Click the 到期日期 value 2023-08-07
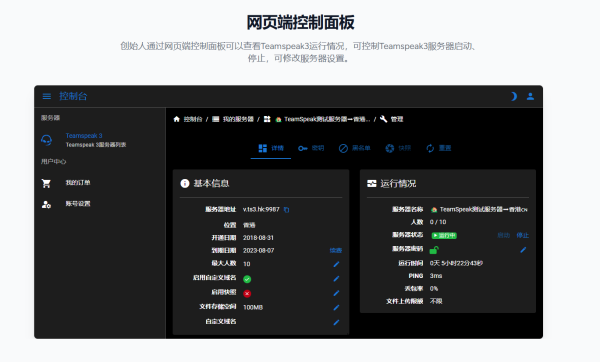Viewport: 600px width, 362px height. tap(258, 250)
